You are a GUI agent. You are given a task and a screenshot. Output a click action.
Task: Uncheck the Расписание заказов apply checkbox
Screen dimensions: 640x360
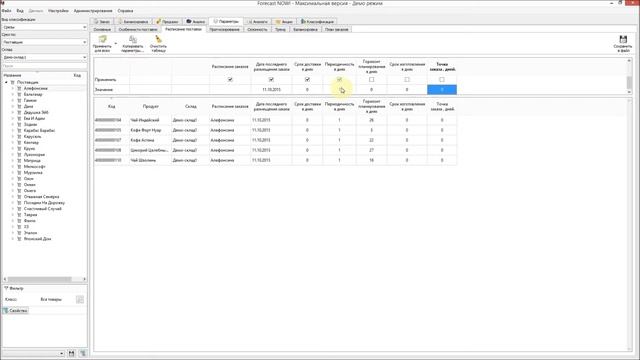coord(230,80)
